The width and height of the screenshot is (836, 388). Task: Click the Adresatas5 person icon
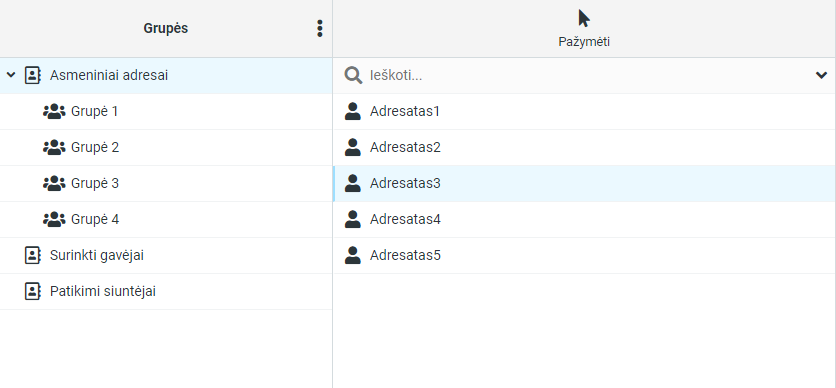(x=352, y=255)
